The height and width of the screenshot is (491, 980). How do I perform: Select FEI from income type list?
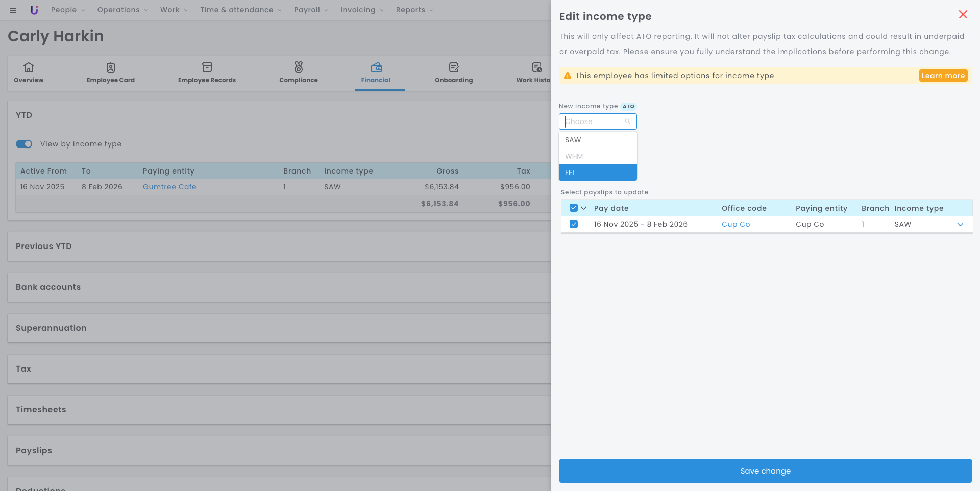tap(598, 173)
